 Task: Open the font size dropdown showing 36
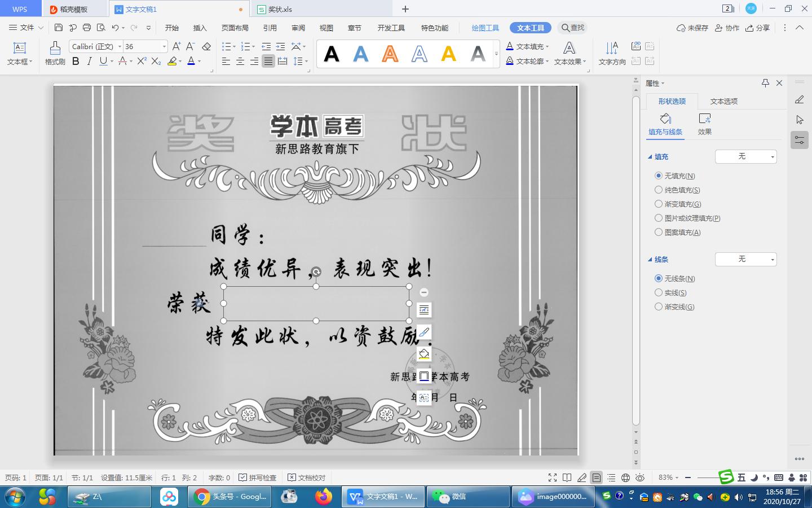pyautogui.click(x=164, y=46)
